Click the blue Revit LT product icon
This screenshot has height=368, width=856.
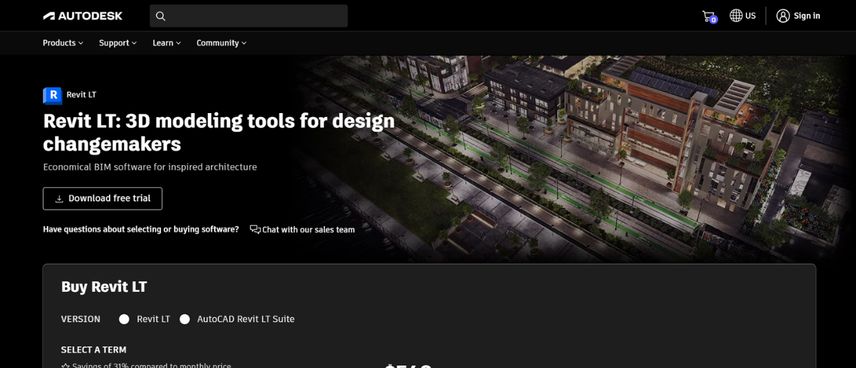(x=52, y=95)
